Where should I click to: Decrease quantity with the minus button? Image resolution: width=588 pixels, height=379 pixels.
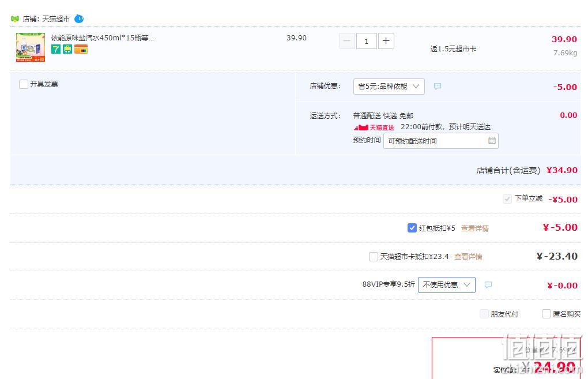pos(347,41)
